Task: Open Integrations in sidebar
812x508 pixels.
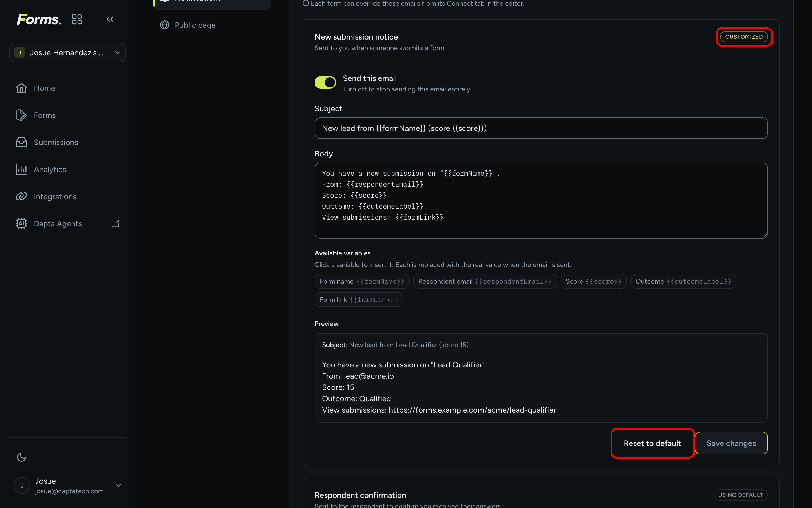Action: [67, 196]
